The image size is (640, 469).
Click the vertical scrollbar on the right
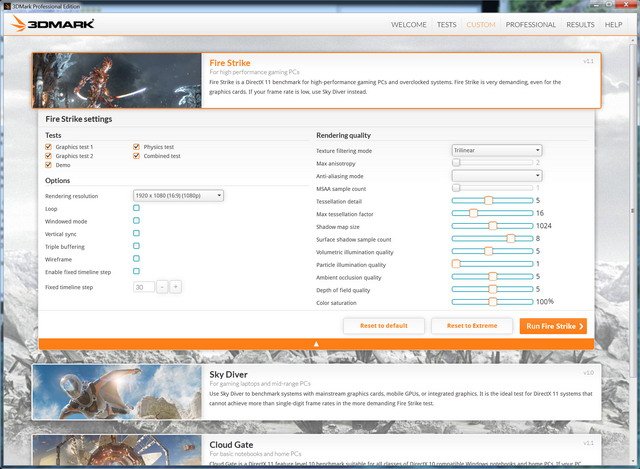point(633,211)
